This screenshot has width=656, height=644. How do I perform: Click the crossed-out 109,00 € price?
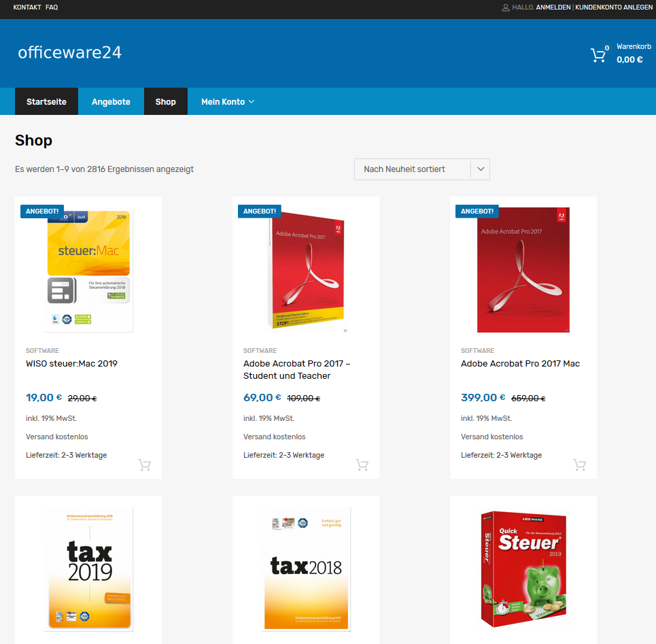(304, 399)
